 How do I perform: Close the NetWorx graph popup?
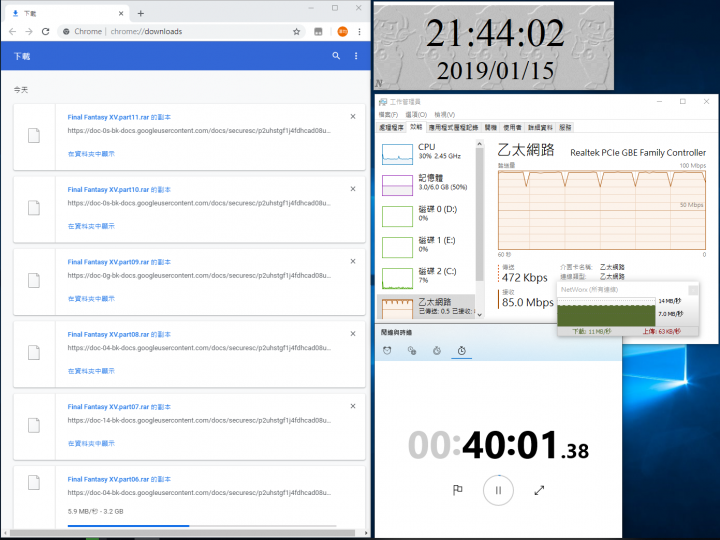point(693,290)
